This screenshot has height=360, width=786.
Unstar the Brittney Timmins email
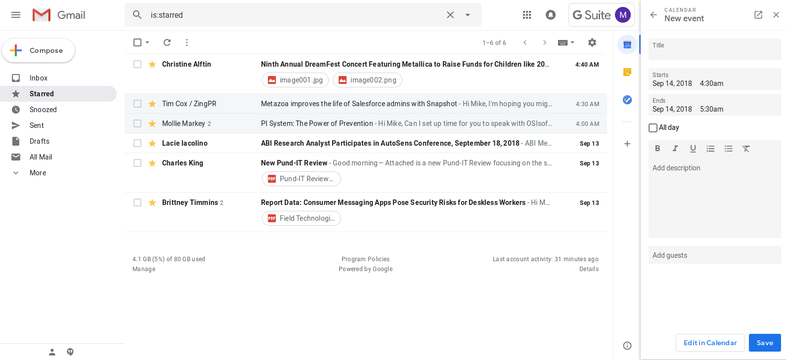pos(152,203)
